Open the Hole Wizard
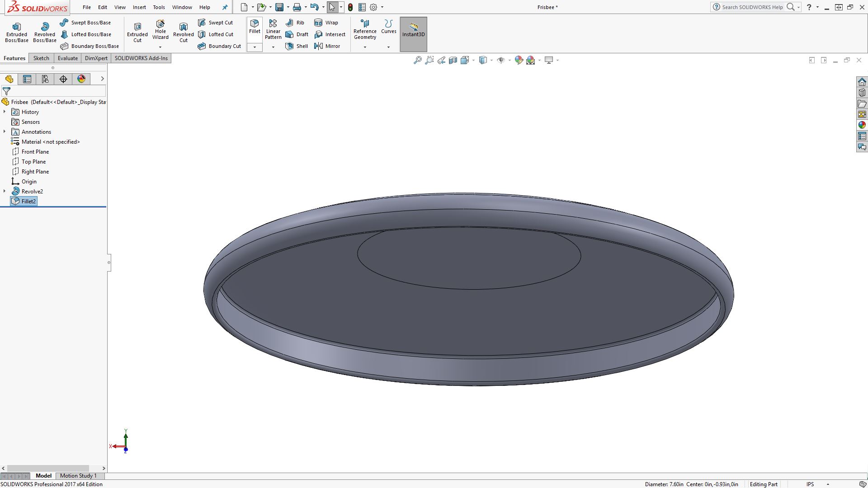868x488 pixels. (x=160, y=31)
